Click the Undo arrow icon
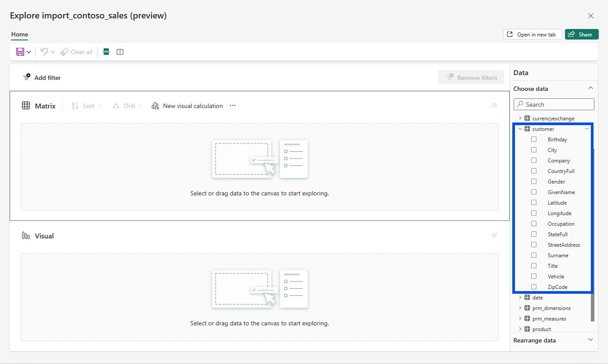 click(x=44, y=52)
